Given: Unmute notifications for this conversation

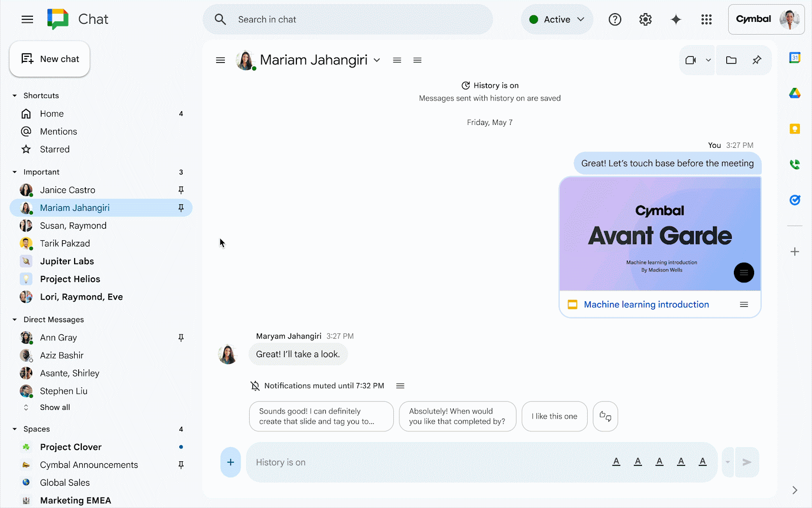Looking at the screenshot, I should click(400, 386).
